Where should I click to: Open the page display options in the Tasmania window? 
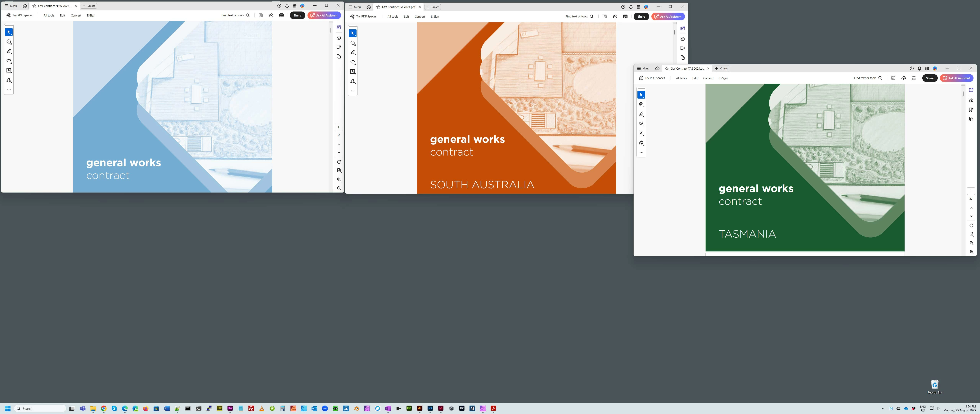click(971, 234)
